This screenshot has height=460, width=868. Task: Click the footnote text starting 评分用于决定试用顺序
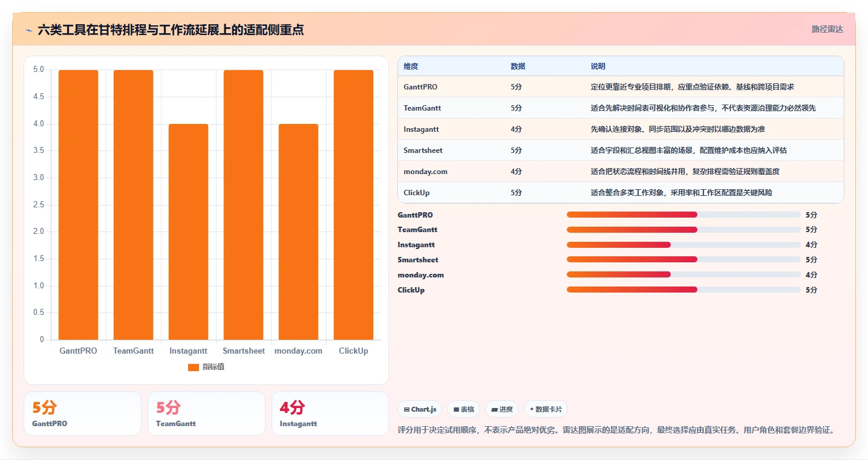coord(618,430)
